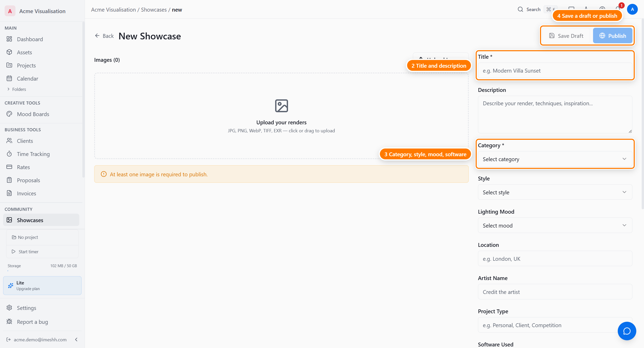Click the 'new' breadcrumb item
The height and width of the screenshot is (348, 644).
point(177,10)
